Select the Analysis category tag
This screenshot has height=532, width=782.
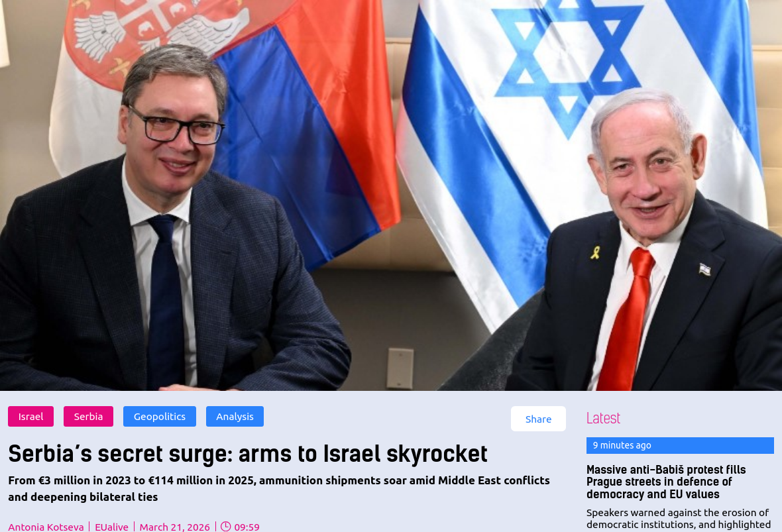point(235,416)
